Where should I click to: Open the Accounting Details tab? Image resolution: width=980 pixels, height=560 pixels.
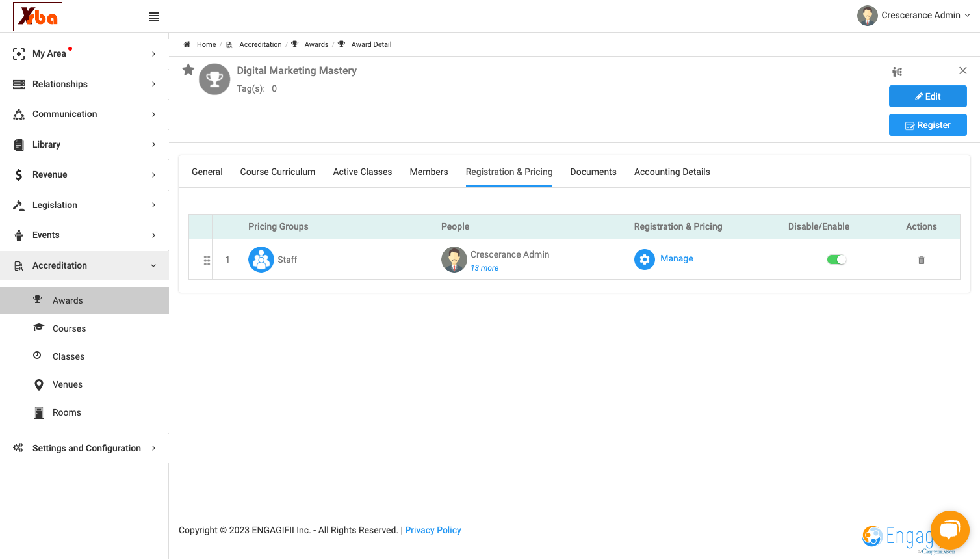[672, 172]
